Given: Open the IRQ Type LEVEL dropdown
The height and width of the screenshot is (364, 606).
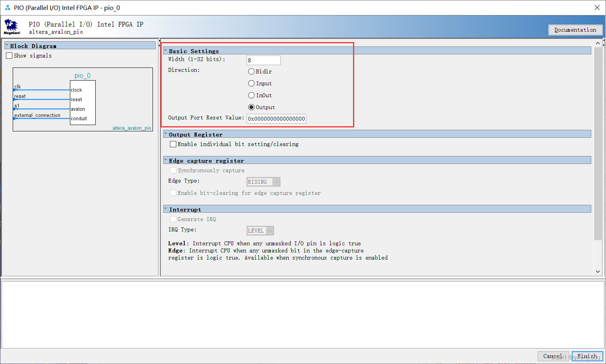Looking at the screenshot, I should [x=260, y=231].
